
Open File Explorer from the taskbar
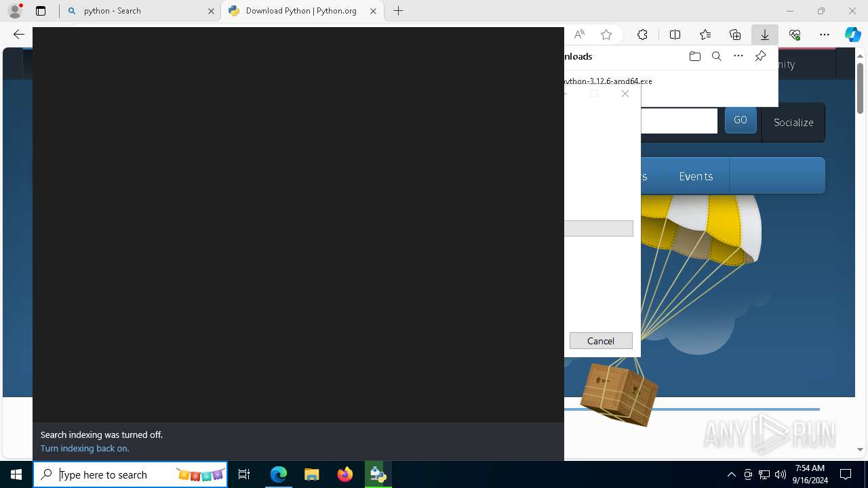(x=312, y=474)
